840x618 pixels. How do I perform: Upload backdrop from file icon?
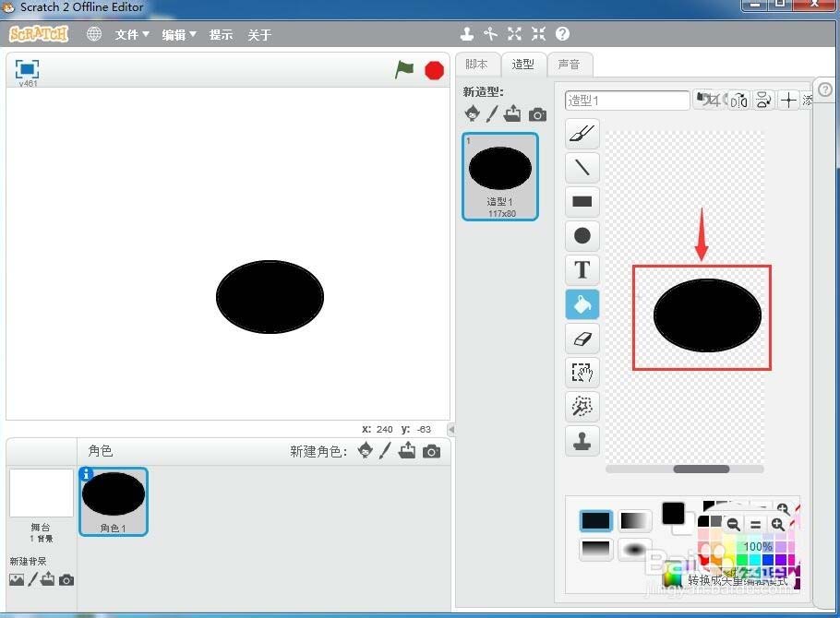point(48,578)
